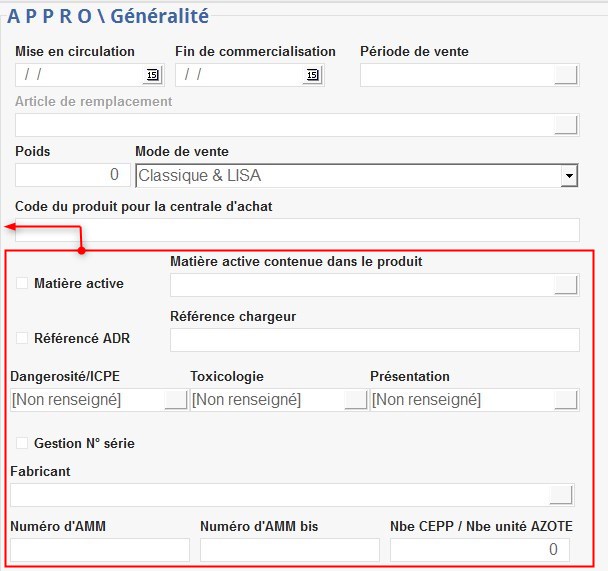Open Toxicologie lookup button

tap(356, 400)
